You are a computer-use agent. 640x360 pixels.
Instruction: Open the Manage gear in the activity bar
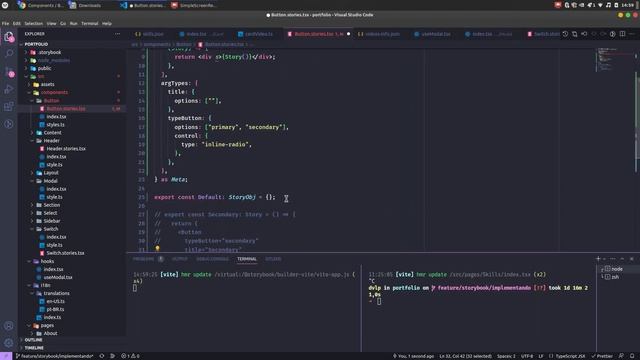pos(9,343)
